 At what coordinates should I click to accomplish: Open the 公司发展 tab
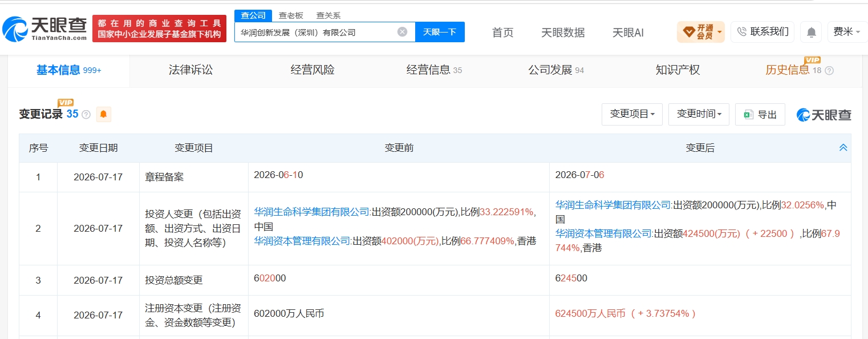556,70
